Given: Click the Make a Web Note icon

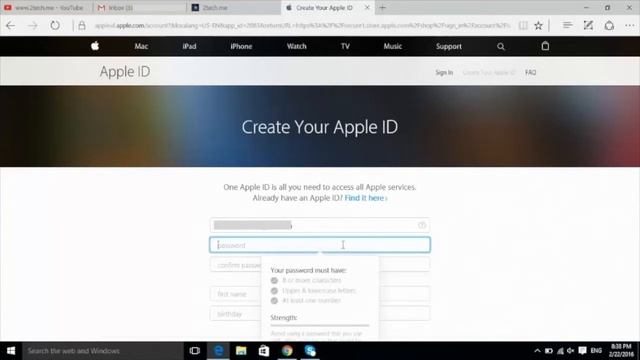Looking at the screenshot, I should click(x=588, y=26).
